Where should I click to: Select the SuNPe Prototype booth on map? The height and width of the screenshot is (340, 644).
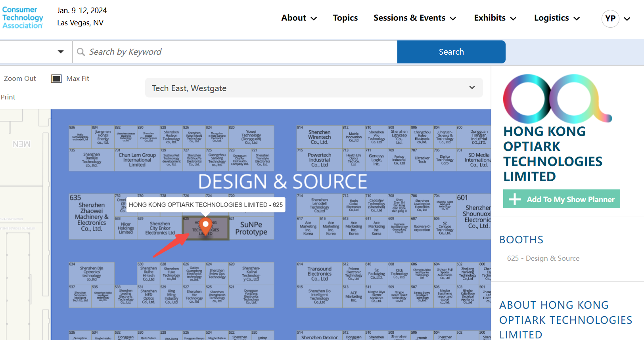(251, 228)
